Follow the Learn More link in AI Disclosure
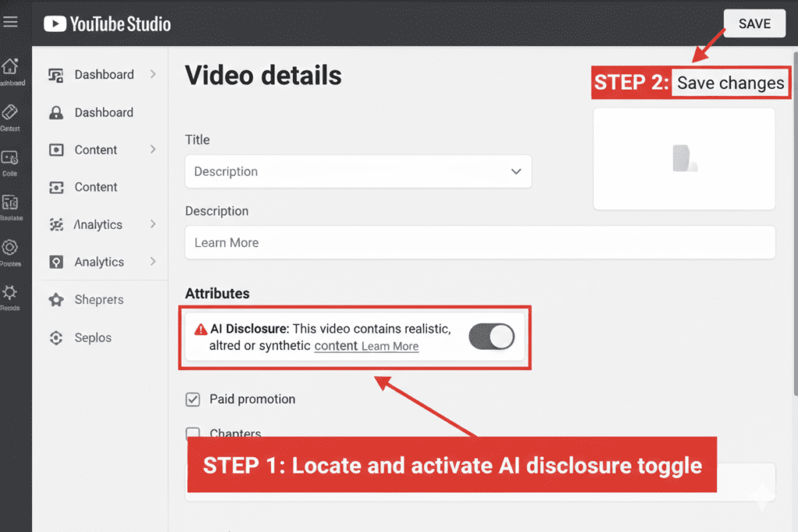 click(390, 347)
